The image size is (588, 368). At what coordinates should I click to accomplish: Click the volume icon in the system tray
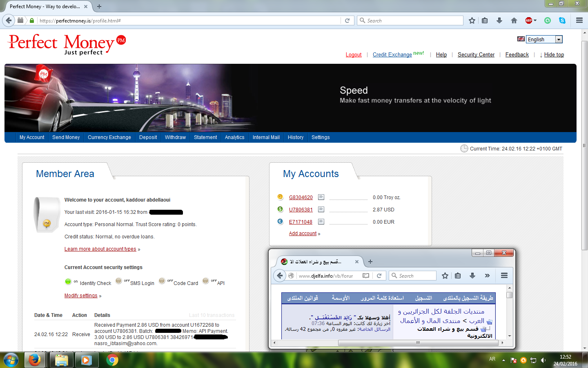(x=543, y=360)
